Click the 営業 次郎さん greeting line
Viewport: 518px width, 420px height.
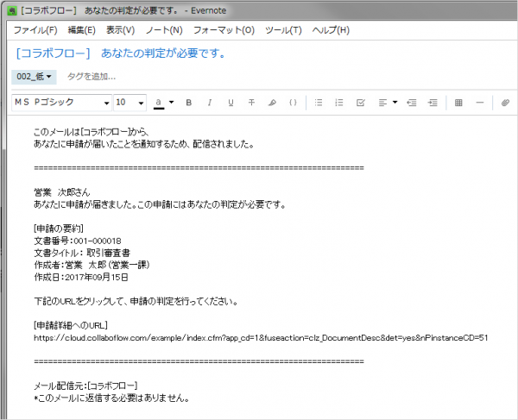click(62, 192)
